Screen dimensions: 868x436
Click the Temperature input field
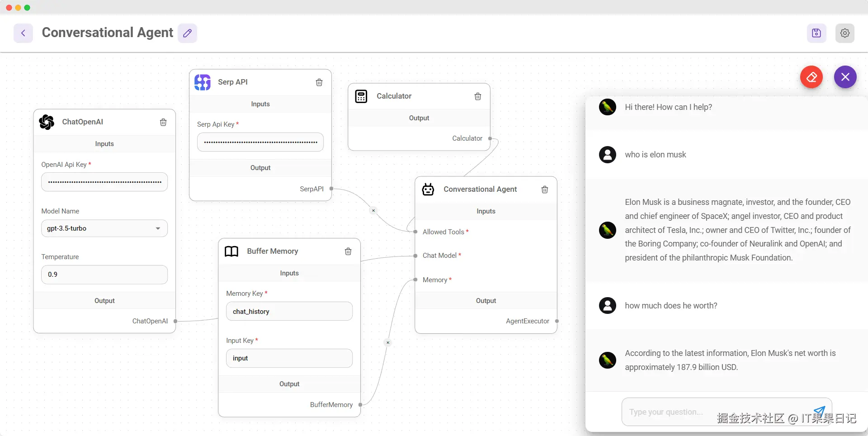tap(104, 275)
